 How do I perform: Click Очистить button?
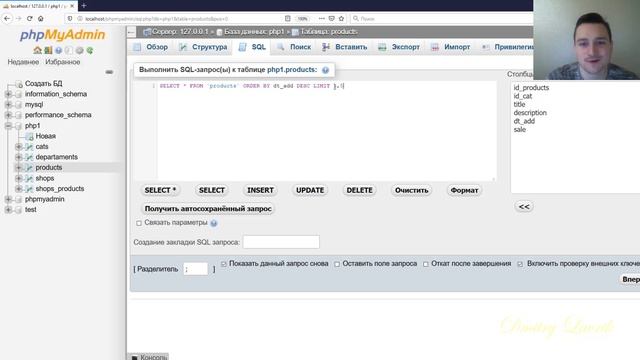coord(411,191)
